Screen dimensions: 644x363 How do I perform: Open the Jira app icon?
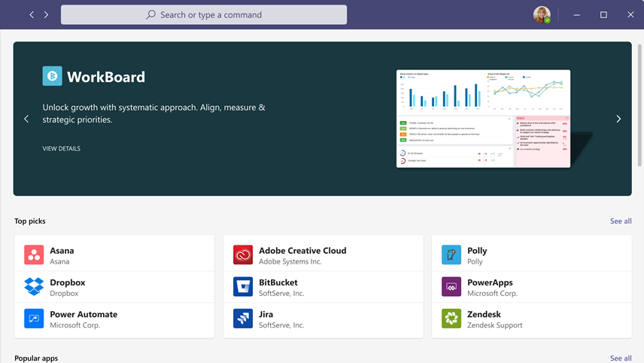(243, 319)
